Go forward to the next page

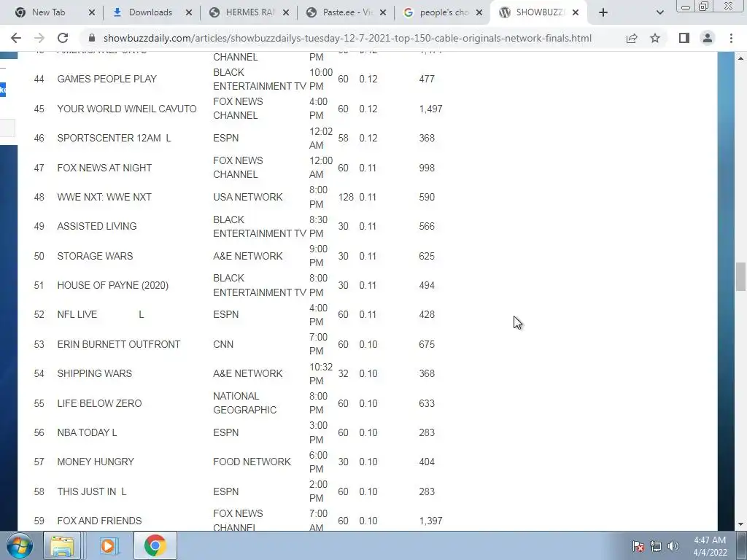tap(39, 38)
